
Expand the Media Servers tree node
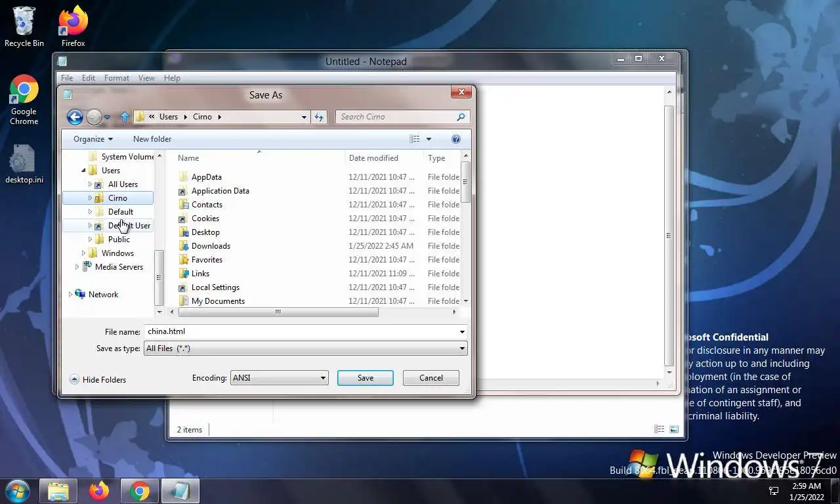tap(77, 267)
